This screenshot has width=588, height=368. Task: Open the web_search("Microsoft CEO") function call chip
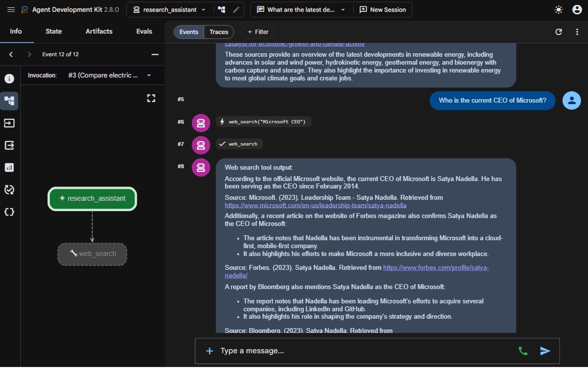(263, 121)
